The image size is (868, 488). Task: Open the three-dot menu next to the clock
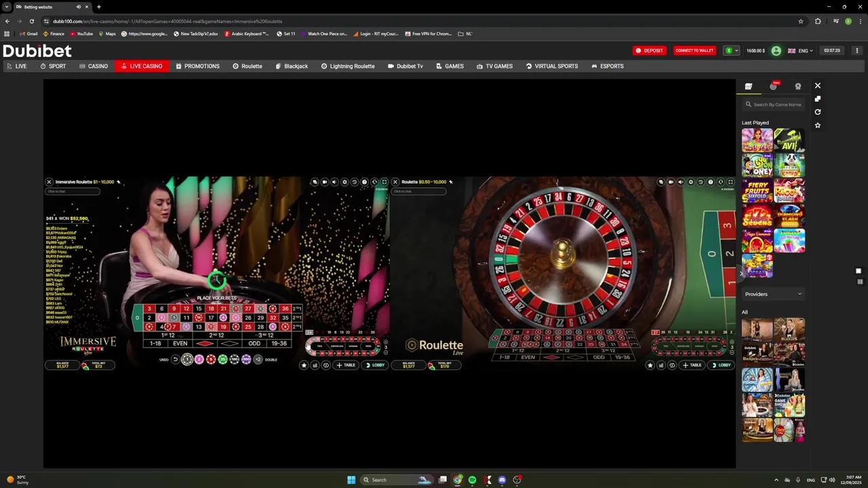[x=856, y=50]
